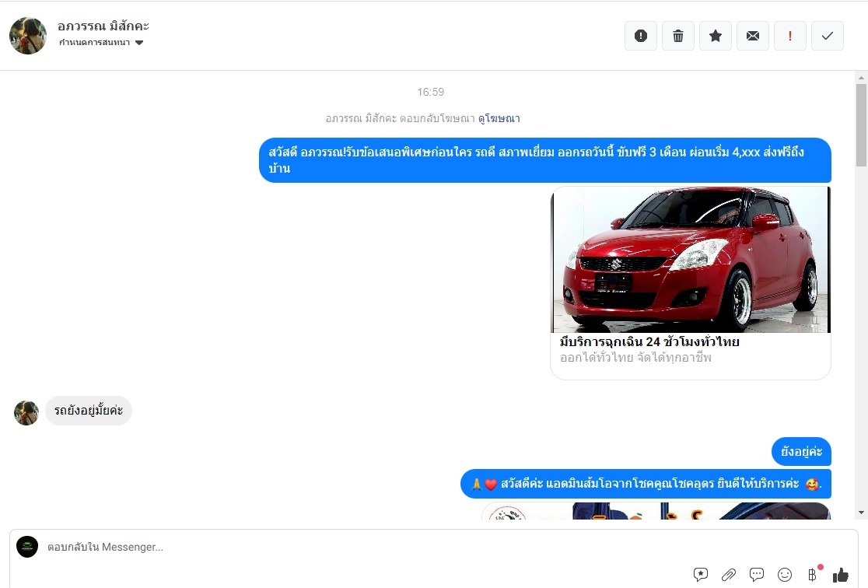Mark conversation as unread with envelope icon
This screenshot has width=868, height=588.
753,36
